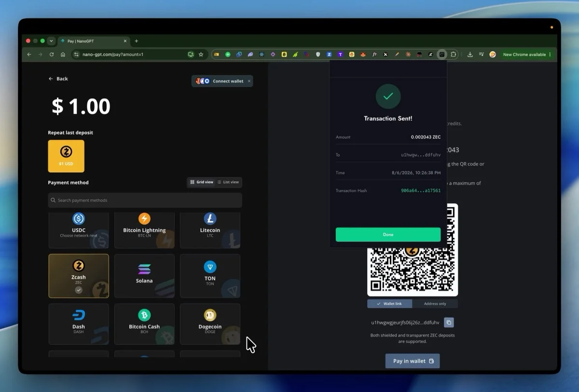
Task: Go back in browser history
Action: click(x=29, y=54)
